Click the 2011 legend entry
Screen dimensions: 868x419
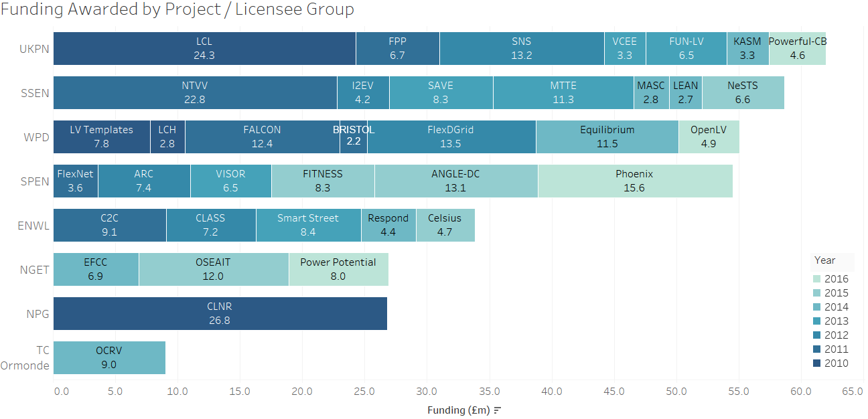tap(830, 349)
